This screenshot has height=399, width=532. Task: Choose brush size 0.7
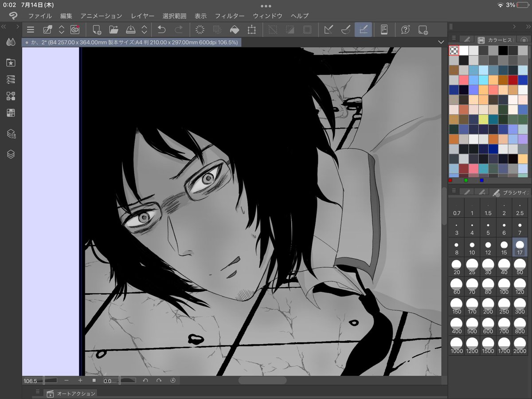coord(457,207)
